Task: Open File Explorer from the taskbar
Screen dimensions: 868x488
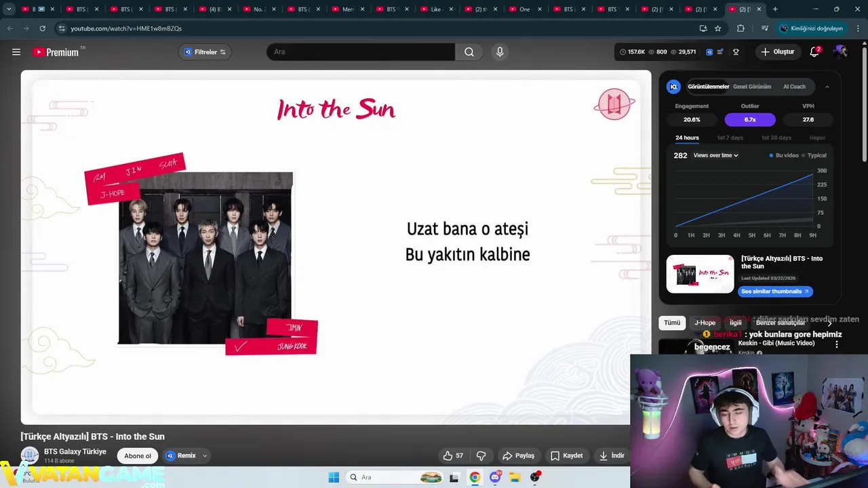Action: 515,477
